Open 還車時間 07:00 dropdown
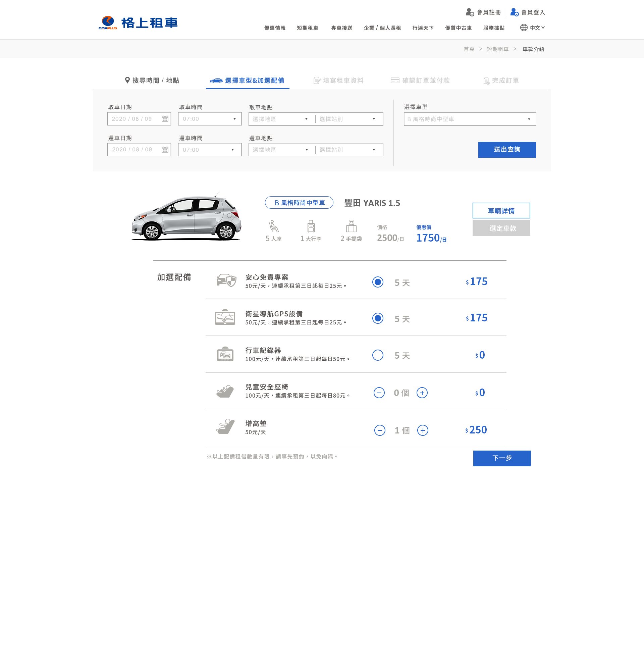Image resolution: width=644 pixels, height=671 pixels. click(x=210, y=150)
